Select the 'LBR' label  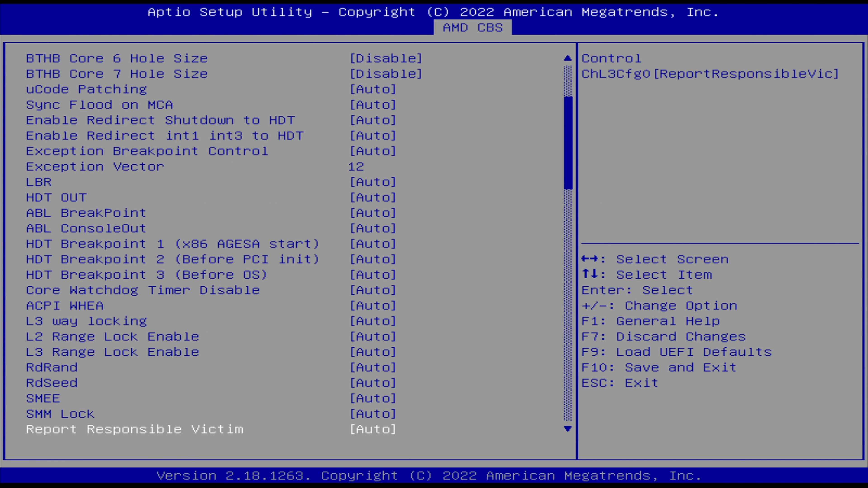[x=39, y=182]
